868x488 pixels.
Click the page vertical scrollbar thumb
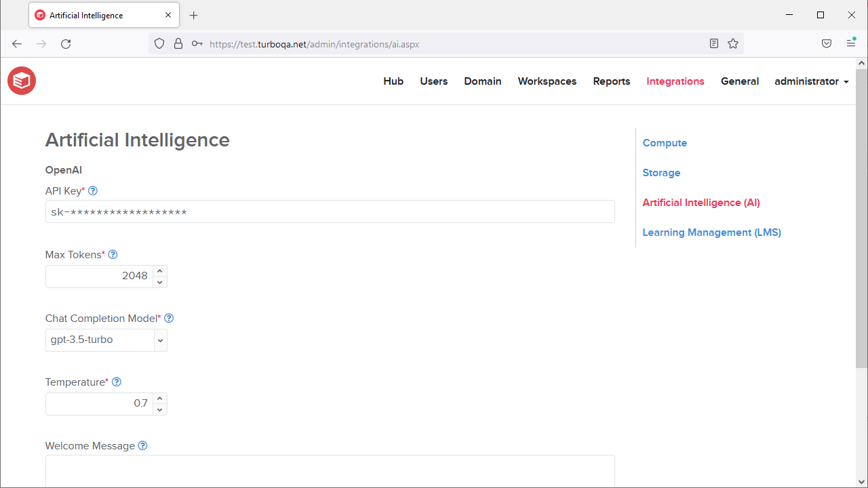tap(862, 218)
